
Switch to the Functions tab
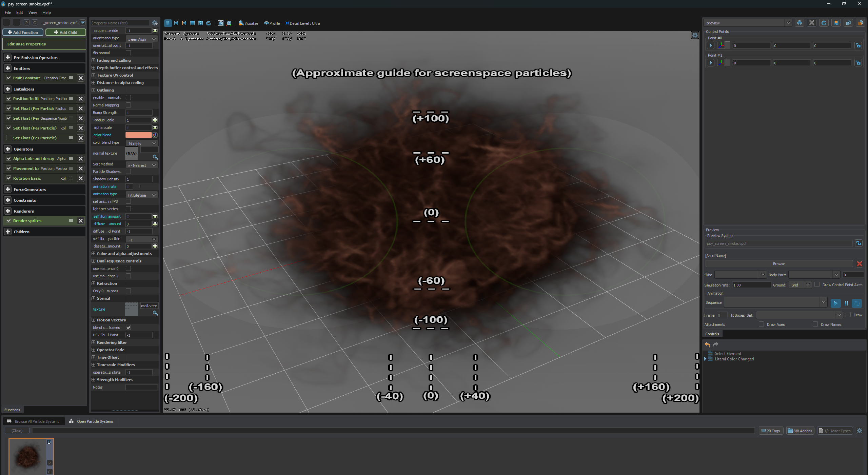pos(12,410)
